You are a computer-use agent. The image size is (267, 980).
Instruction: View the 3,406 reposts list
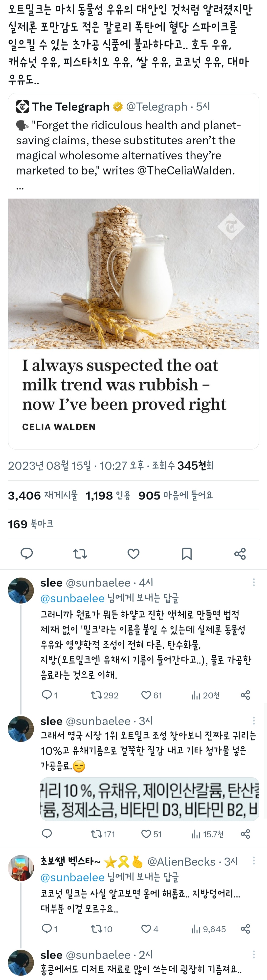43,495
